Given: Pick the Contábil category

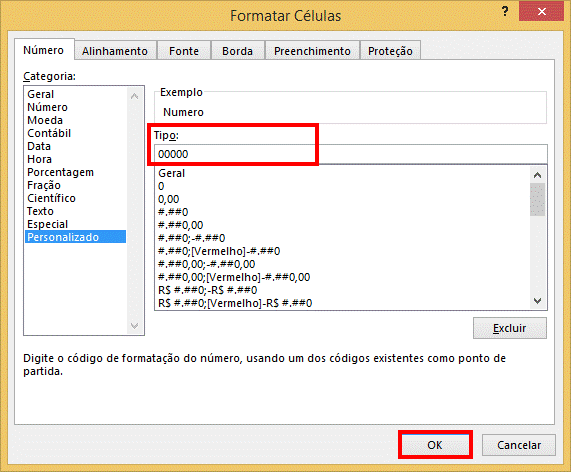Looking at the screenshot, I should click(76, 133).
